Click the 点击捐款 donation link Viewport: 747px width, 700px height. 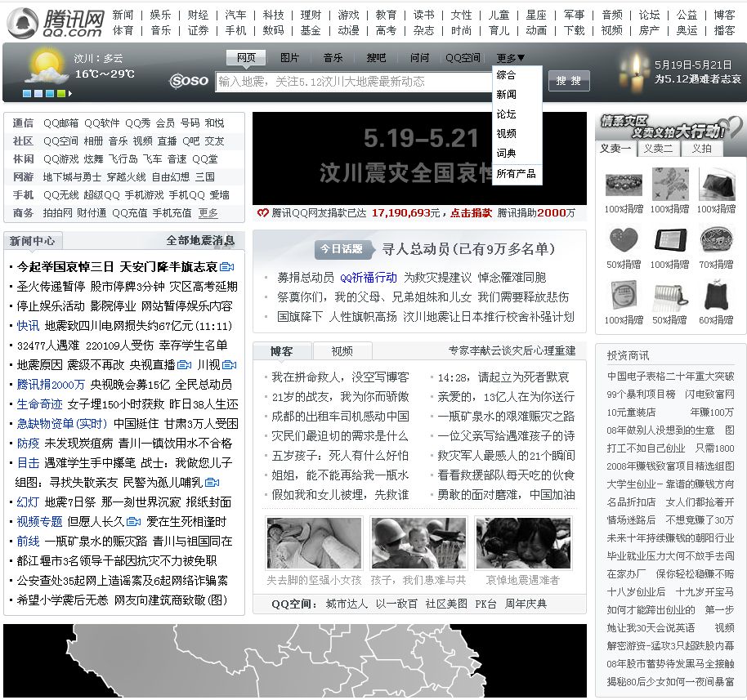[471, 213]
